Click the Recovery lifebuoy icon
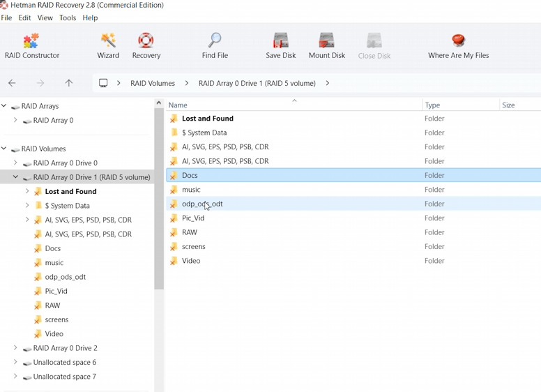 click(x=146, y=40)
